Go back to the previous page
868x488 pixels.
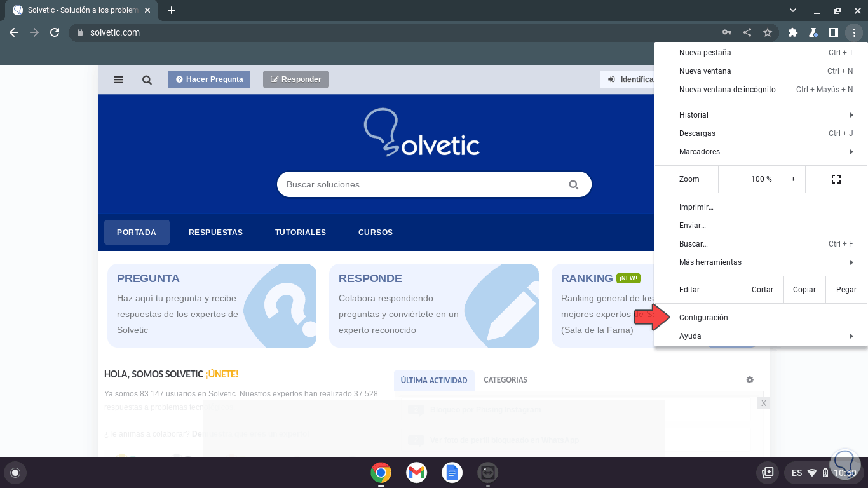click(14, 32)
